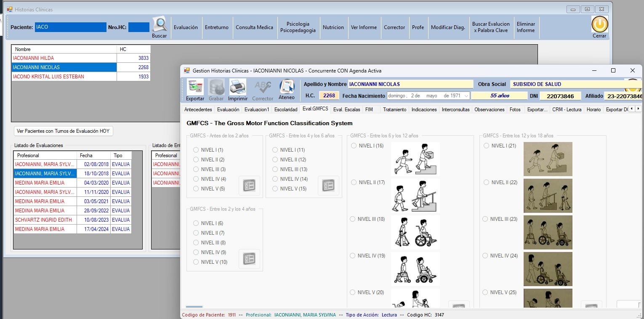Open the Fotos tab
The width and height of the screenshot is (644, 319).
point(515,110)
